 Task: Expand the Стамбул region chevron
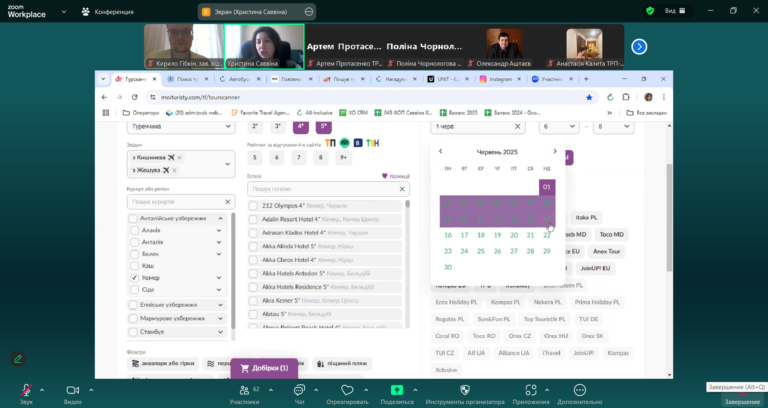220,332
